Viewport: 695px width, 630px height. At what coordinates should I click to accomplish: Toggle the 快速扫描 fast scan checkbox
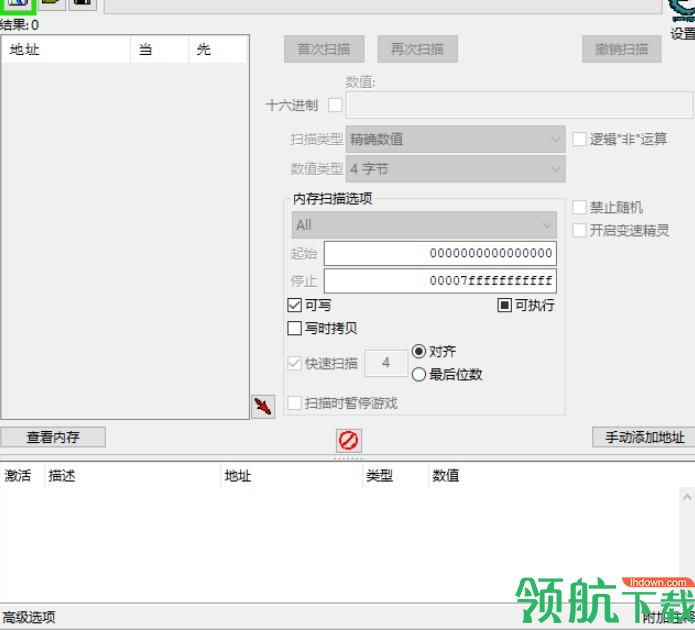point(295,364)
